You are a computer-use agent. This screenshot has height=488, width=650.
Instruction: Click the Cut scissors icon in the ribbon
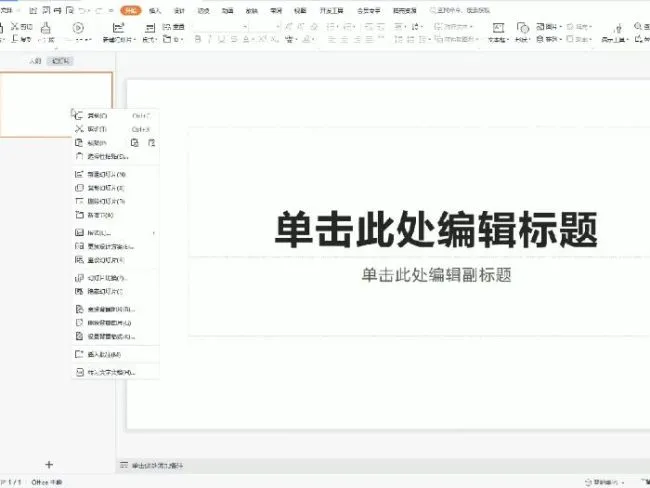coord(15,27)
